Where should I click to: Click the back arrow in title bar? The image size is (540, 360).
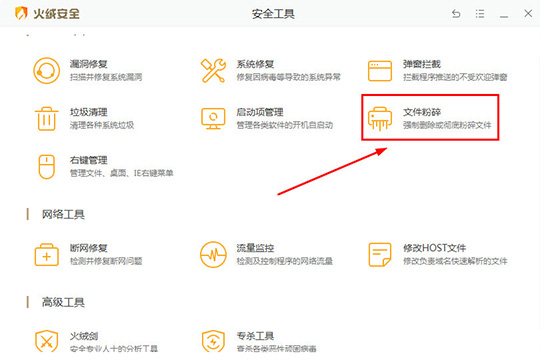tap(456, 14)
